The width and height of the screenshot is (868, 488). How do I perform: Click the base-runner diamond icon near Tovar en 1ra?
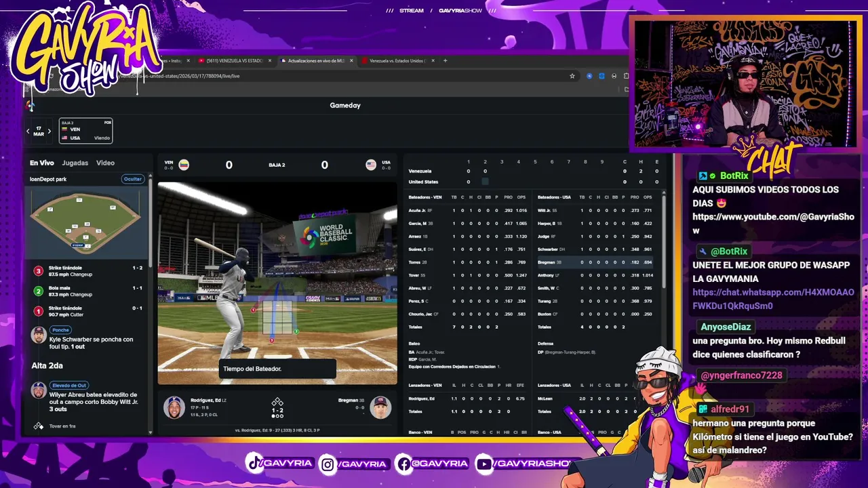pos(38,426)
